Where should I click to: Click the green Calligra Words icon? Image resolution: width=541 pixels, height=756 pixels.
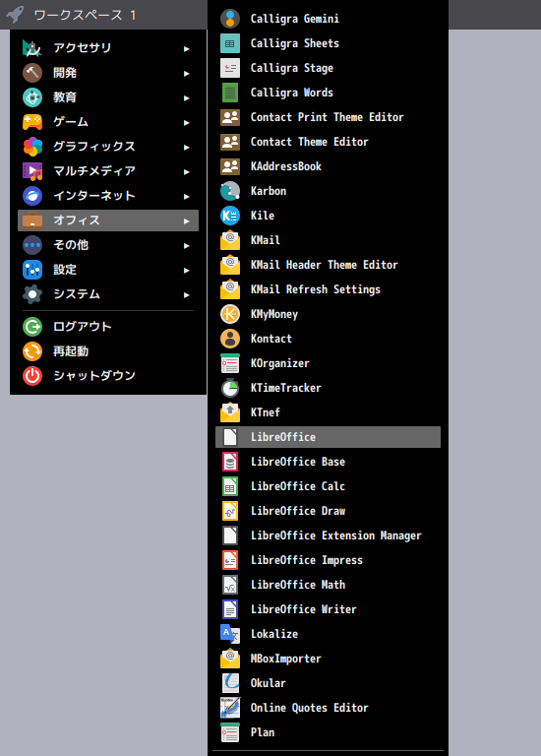[230, 93]
